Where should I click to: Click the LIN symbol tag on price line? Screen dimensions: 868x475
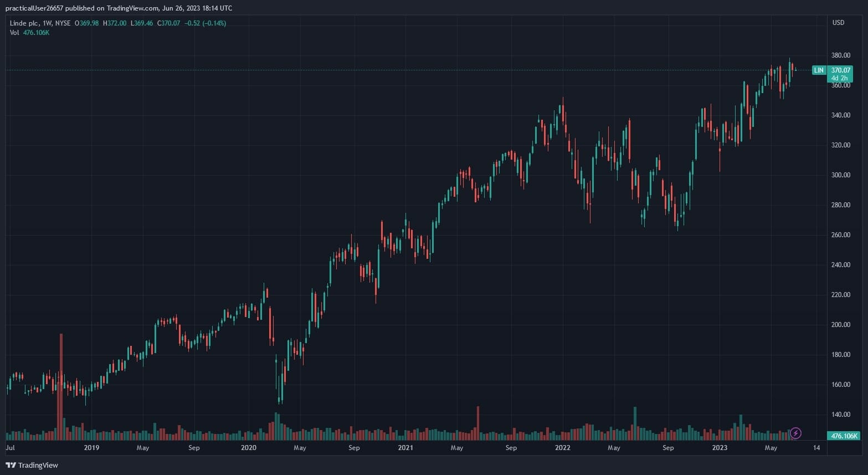819,70
